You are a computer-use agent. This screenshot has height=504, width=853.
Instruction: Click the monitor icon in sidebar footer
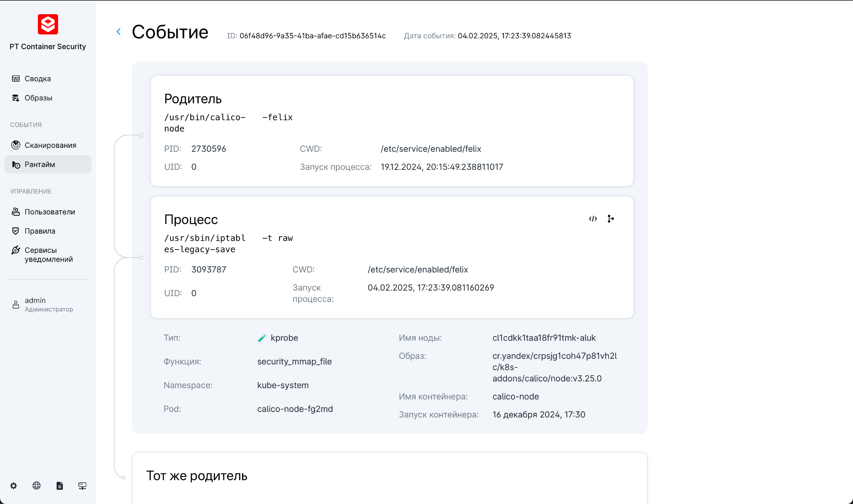coord(82,486)
